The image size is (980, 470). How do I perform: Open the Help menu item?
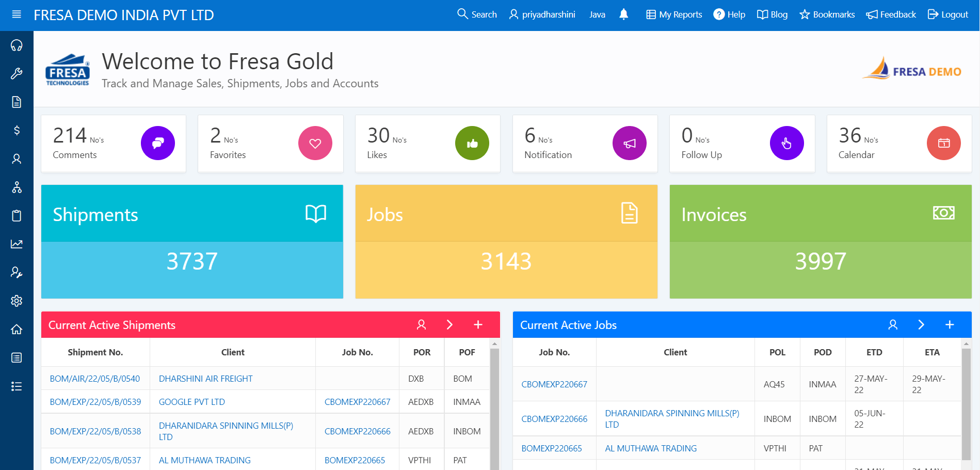(729, 14)
